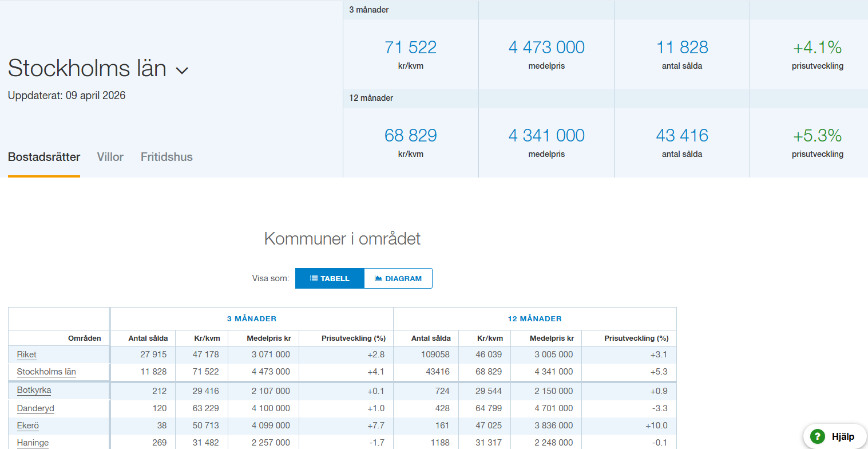Click the chart icon in Diagram button
The width and height of the screenshot is (868, 449).
tap(378, 278)
